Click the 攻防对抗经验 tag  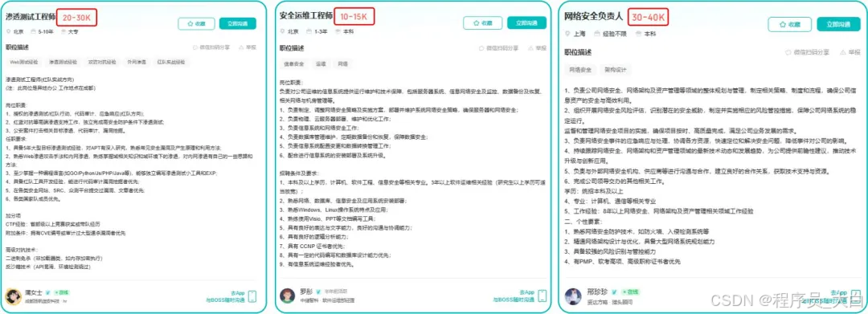tap(102, 63)
